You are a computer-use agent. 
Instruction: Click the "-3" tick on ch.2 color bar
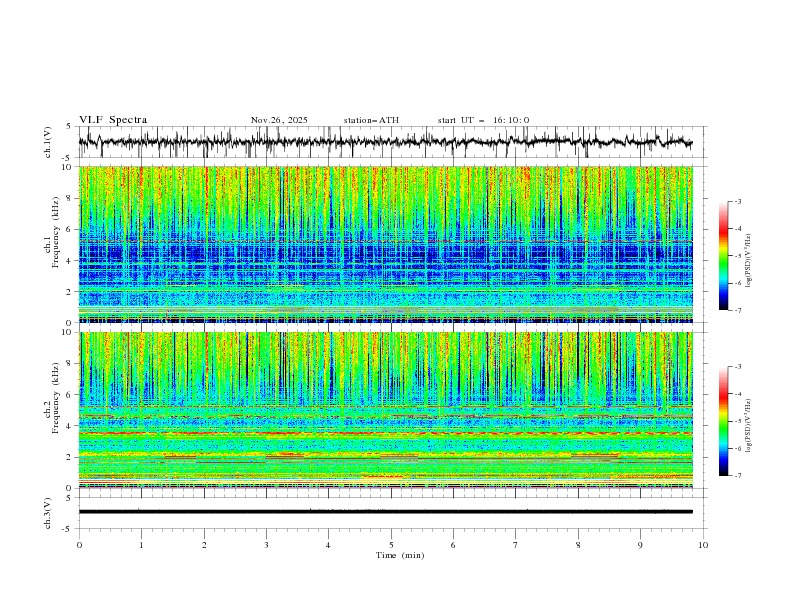737,367
